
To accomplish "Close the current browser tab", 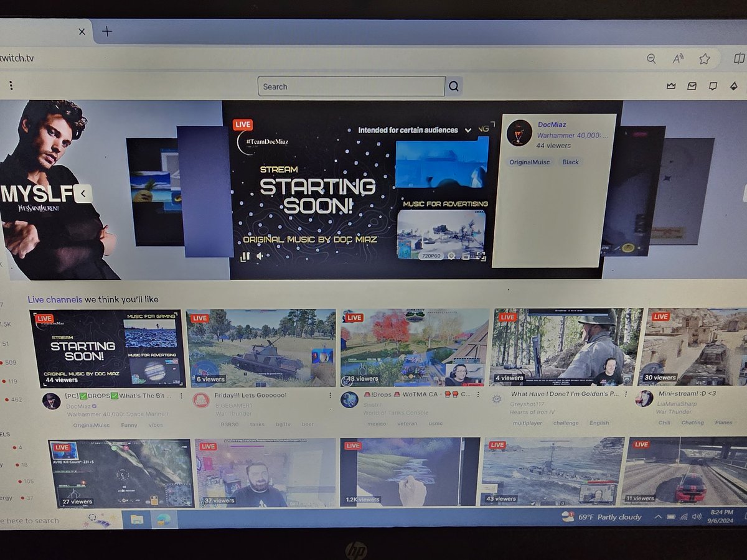I will coord(82,31).
